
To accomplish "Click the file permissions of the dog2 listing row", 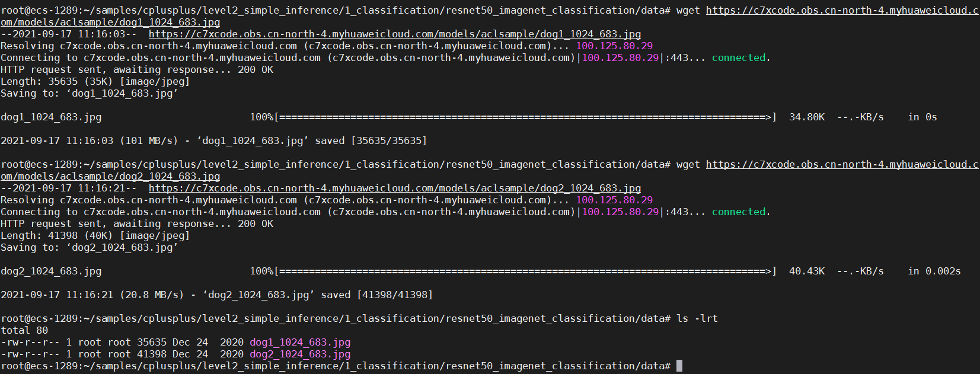I will 30,354.
